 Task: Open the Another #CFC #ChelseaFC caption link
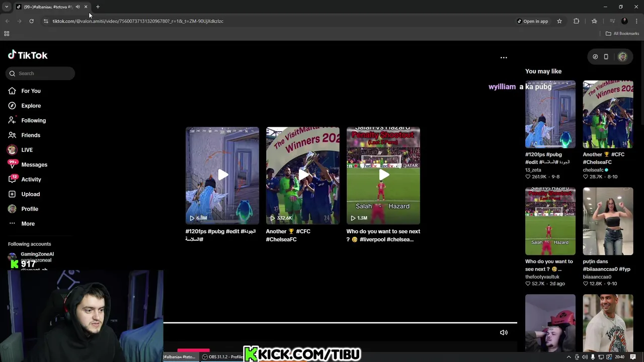288,235
